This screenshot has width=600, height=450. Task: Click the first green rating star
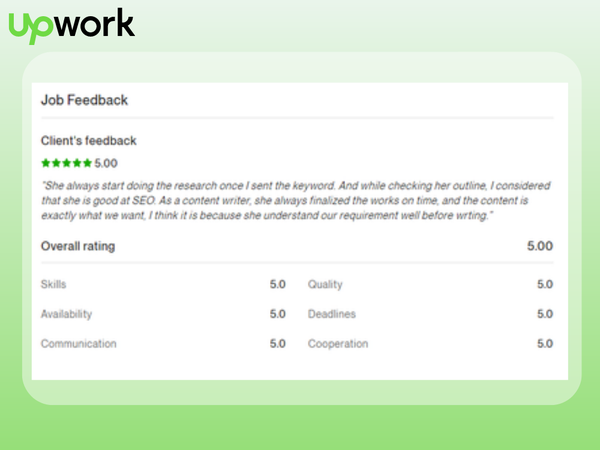(x=46, y=162)
